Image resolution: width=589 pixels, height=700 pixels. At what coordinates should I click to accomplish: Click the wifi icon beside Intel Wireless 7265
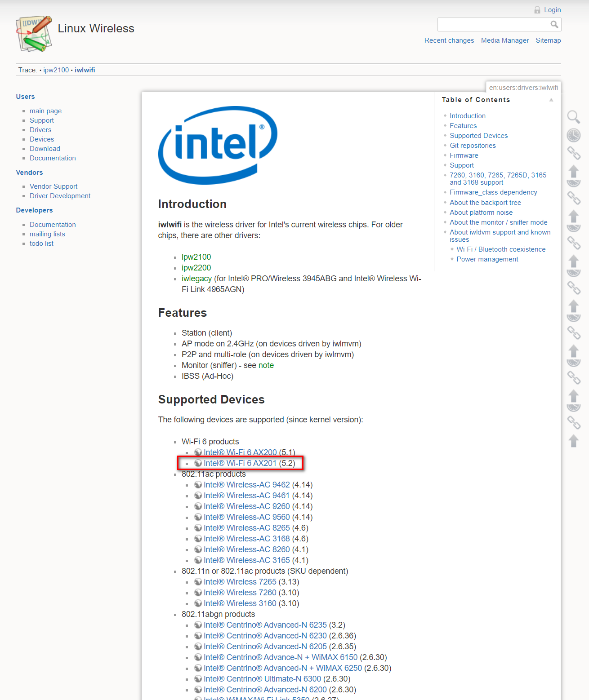198,581
